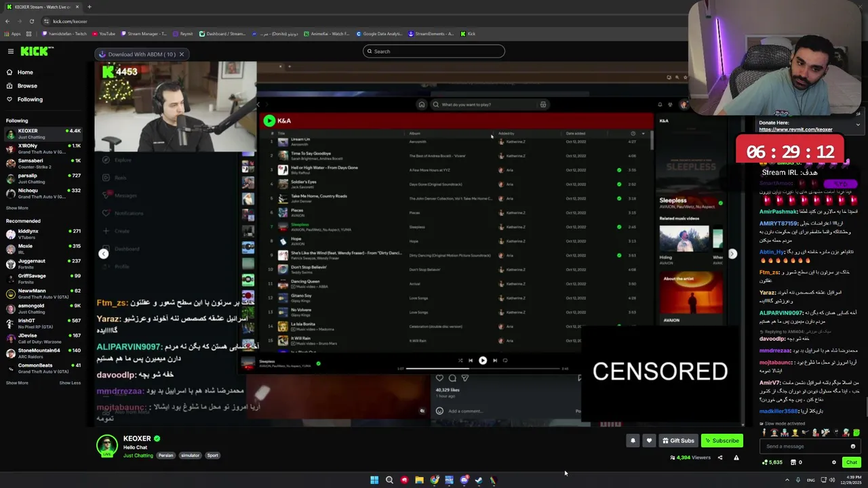Open Following in Kick sidebar

click(x=30, y=99)
